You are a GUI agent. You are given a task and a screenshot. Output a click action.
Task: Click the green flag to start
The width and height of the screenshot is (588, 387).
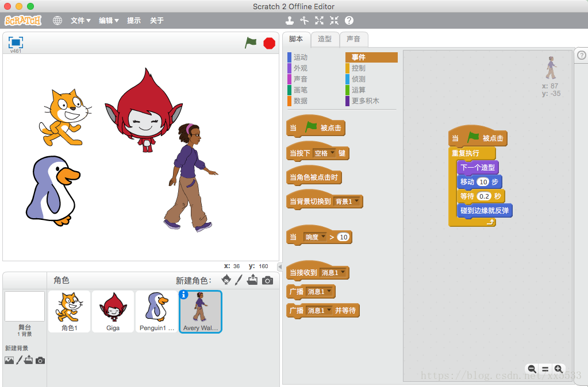point(251,42)
